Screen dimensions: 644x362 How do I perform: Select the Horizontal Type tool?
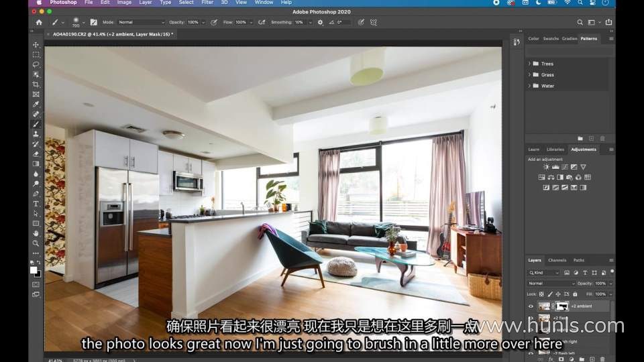point(36,204)
